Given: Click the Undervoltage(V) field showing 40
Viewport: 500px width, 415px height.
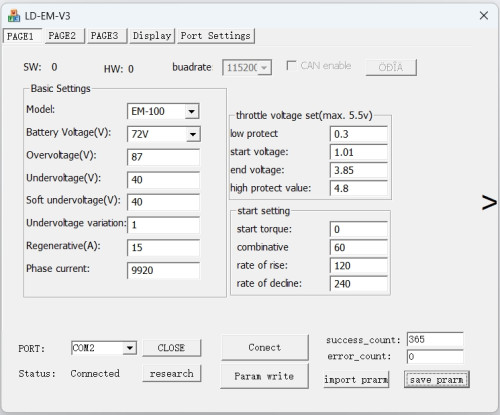Looking at the screenshot, I should pyautogui.click(x=163, y=180).
